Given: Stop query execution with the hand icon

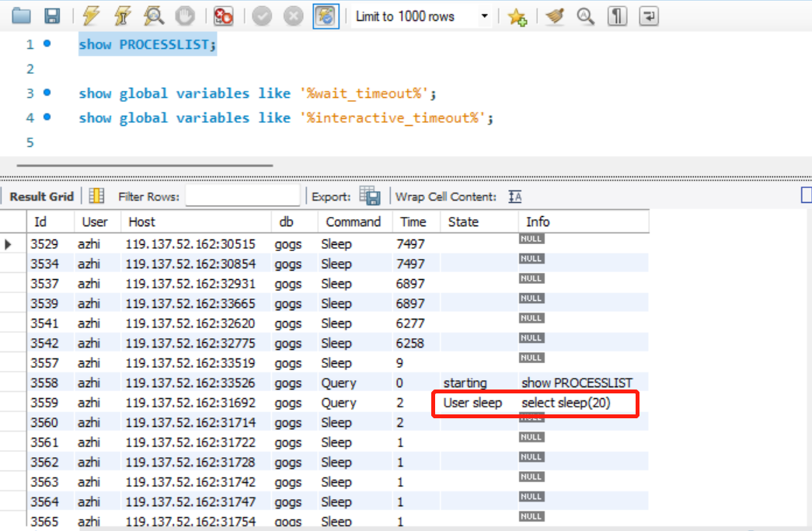Looking at the screenshot, I should (x=185, y=16).
